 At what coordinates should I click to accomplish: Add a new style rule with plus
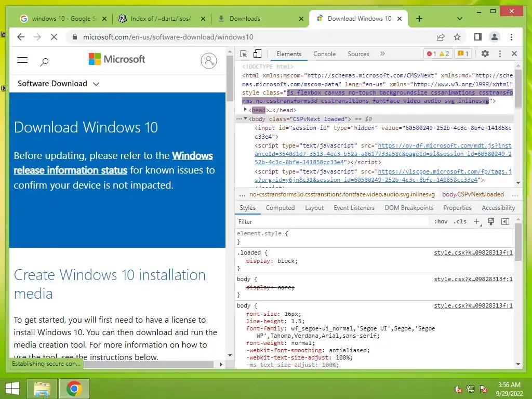tap(477, 221)
